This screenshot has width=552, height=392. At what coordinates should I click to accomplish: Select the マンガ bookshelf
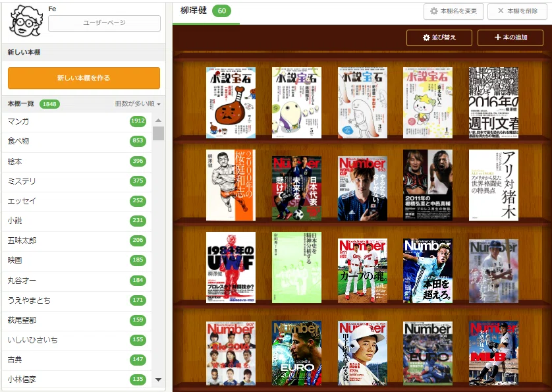[77, 121]
